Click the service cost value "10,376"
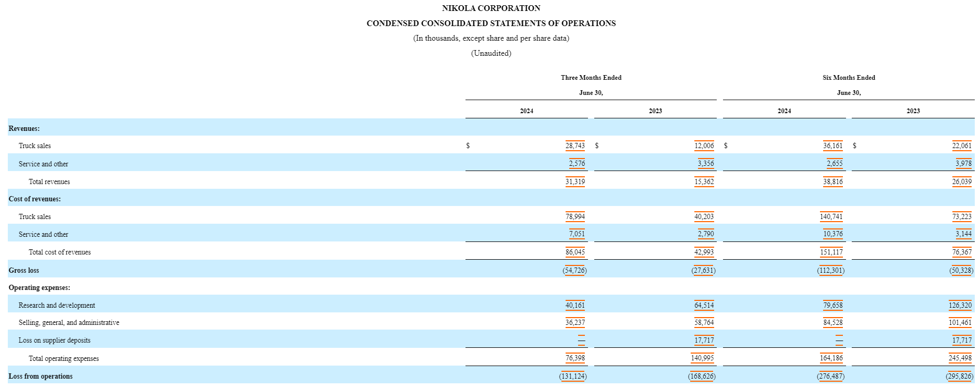Image resolution: width=980 pixels, height=388 pixels. (833, 234)
